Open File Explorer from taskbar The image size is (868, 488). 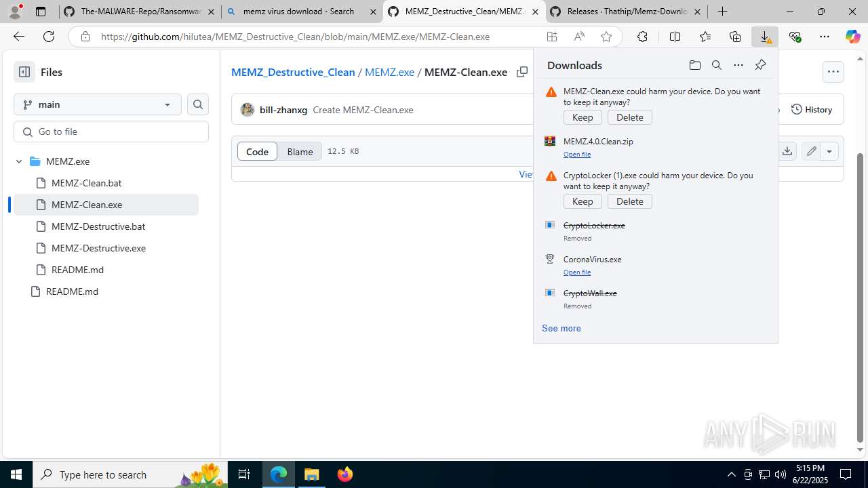click(312, 474)
